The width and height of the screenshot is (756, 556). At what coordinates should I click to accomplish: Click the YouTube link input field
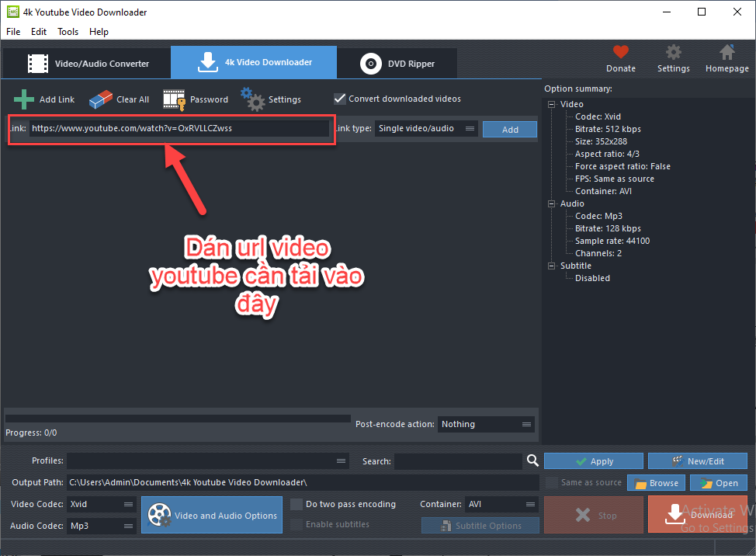[179, 129]
